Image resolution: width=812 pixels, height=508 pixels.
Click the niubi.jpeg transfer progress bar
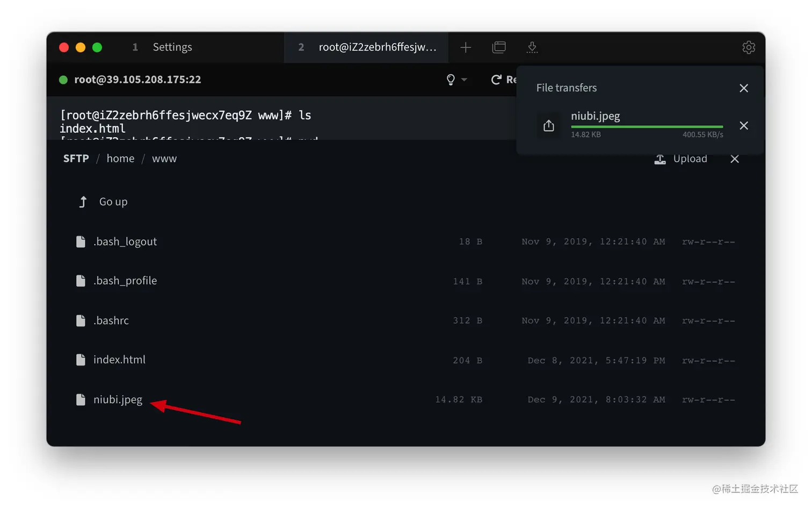647,127
